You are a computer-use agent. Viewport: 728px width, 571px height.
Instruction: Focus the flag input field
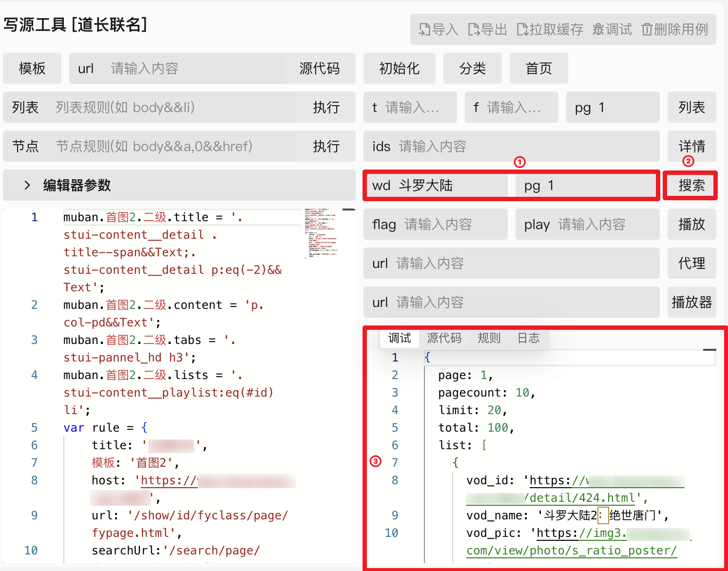436,224
